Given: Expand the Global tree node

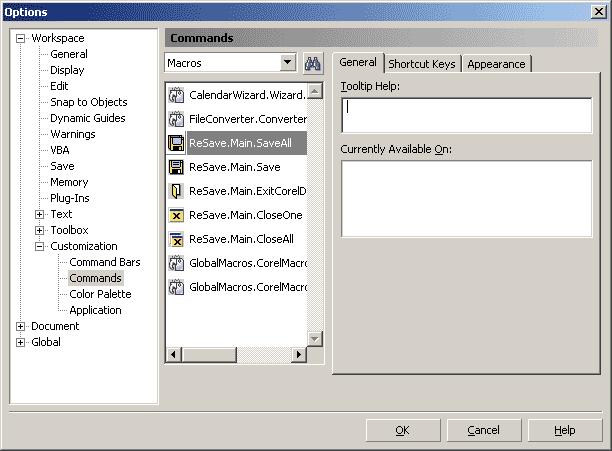Looking at the screenshot, I should pos(20,342).
